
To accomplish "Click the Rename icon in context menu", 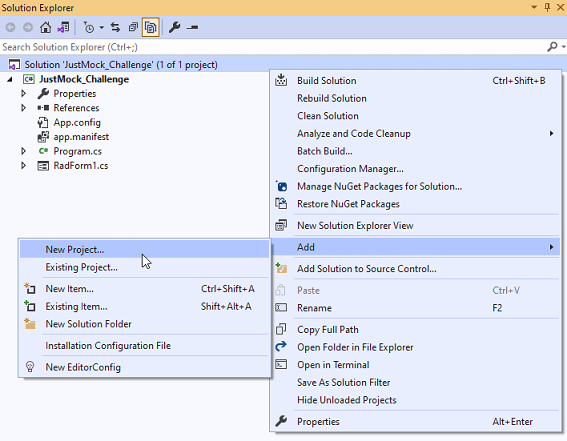I will [281, 308].
